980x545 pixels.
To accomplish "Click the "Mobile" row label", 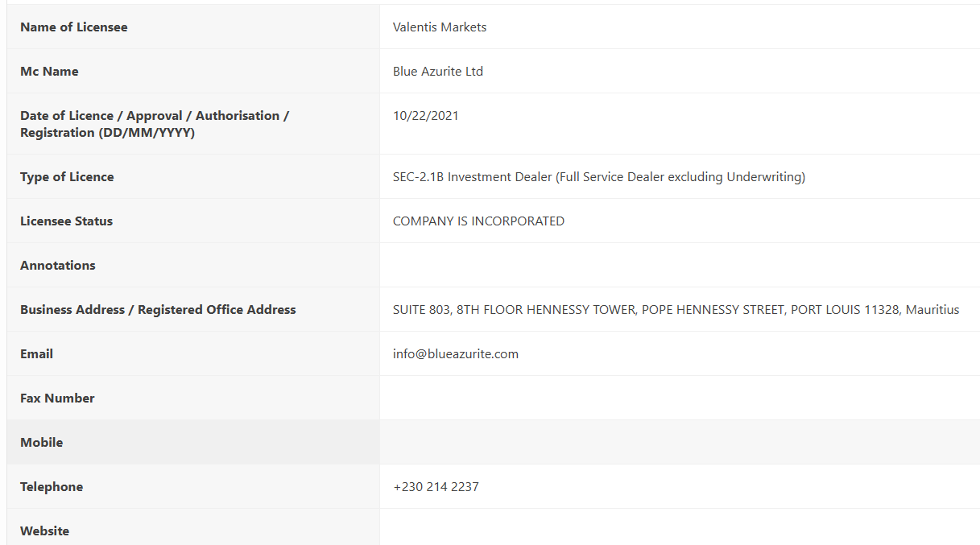I will click(41, 443).
